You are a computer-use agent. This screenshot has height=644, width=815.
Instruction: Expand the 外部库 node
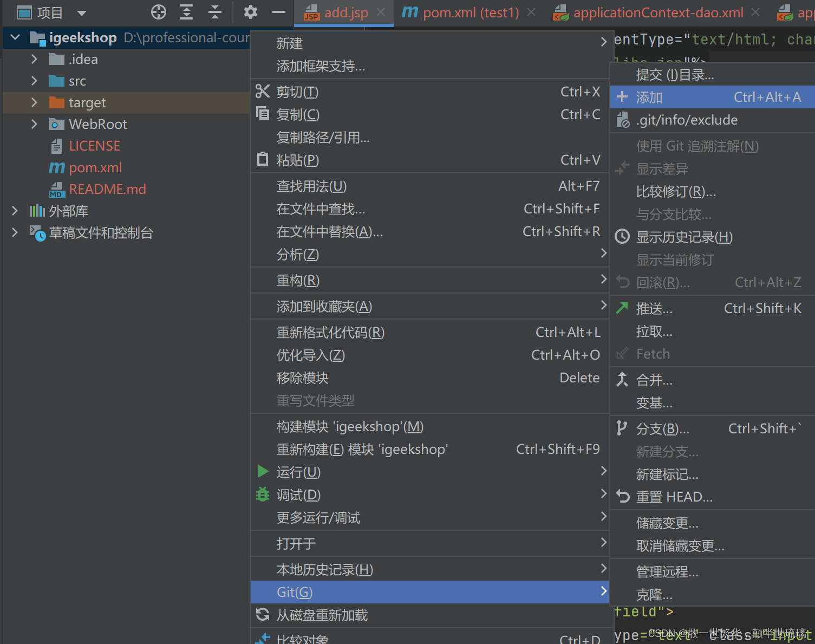click(x=15, y=211)
